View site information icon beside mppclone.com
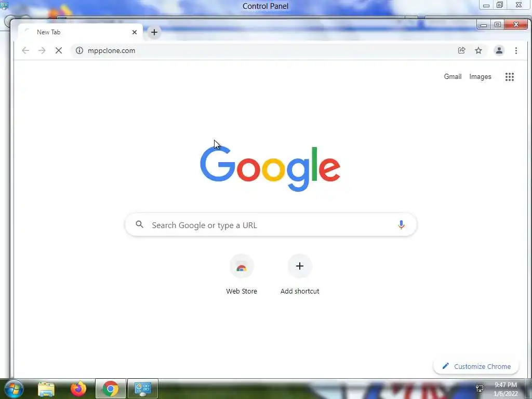The width and height of the screenshot is (532, 399). [79, 50]
